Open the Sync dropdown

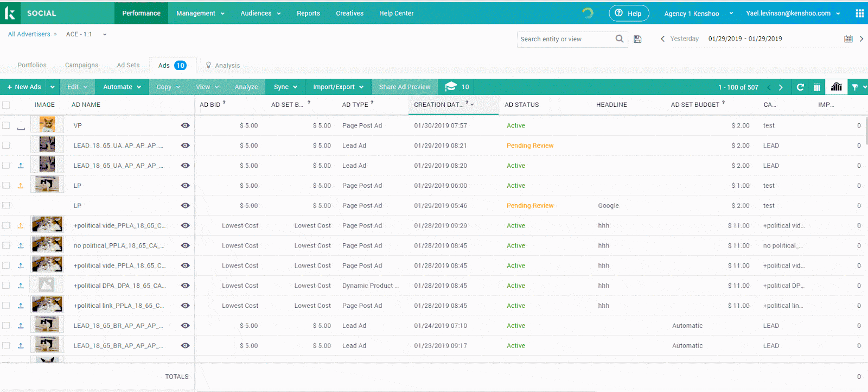285,87
